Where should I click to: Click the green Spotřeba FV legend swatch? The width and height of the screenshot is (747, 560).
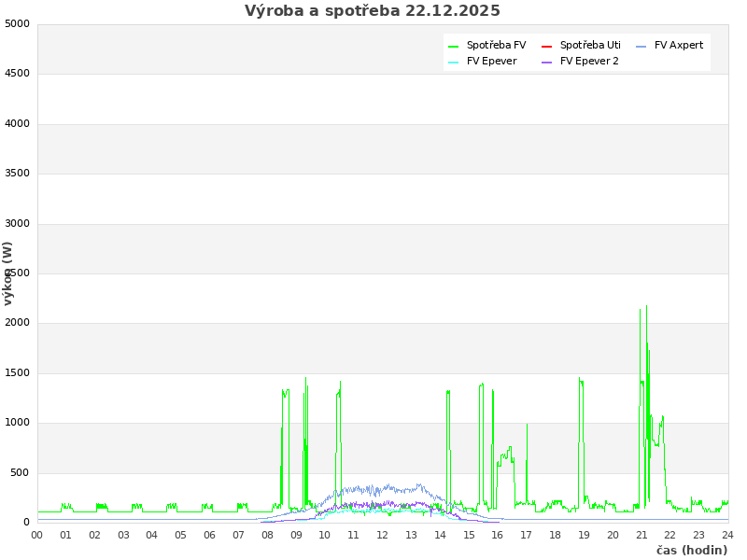(453, 46)
